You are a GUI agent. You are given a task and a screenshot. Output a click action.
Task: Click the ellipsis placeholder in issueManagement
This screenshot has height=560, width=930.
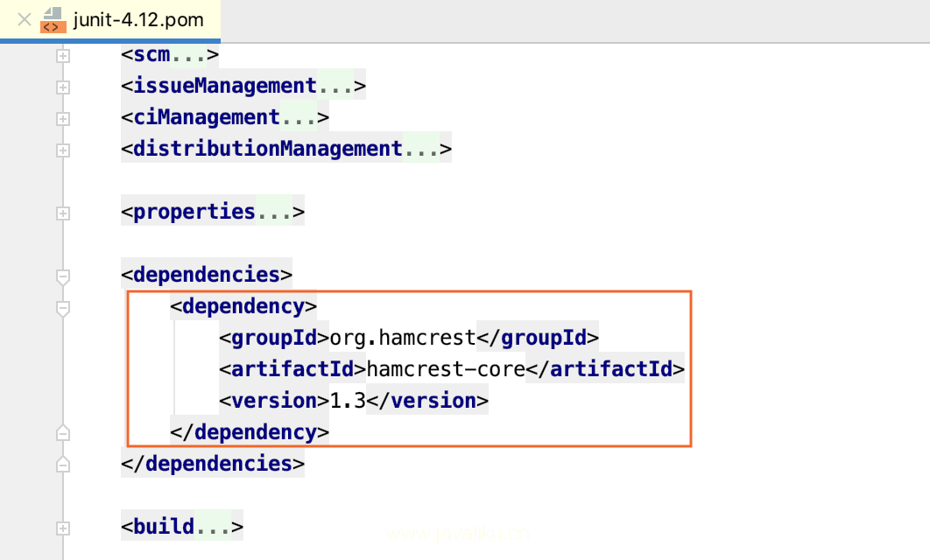click(335, 87)
